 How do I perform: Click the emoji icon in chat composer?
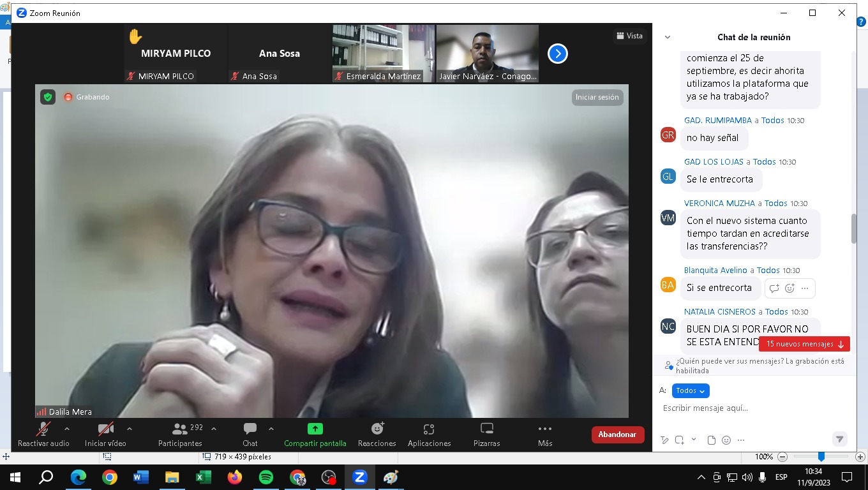726,440
